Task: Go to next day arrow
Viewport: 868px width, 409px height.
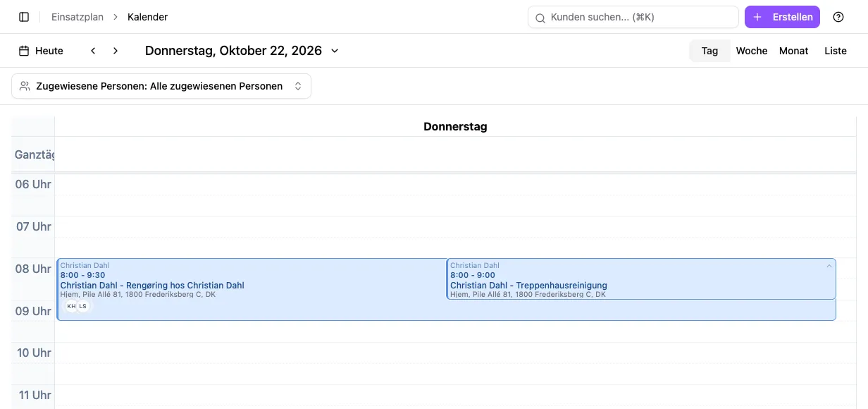Action: [116, 51]
